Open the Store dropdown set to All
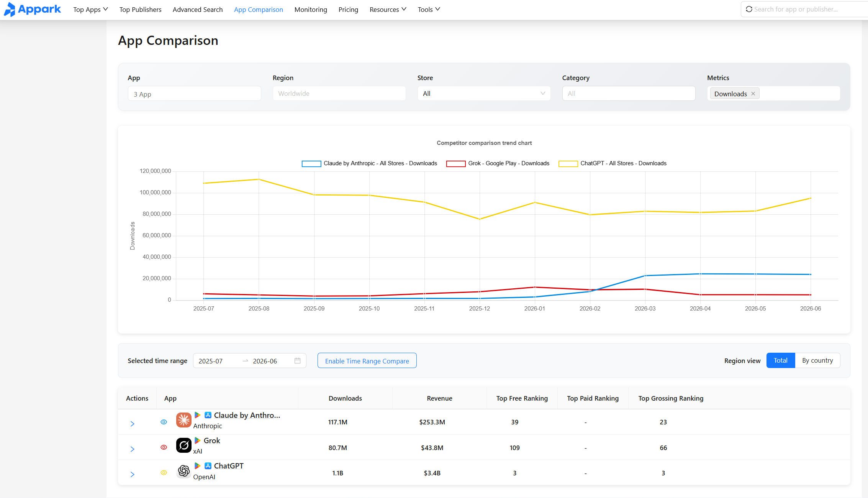The height and width of the screenshot is (498, 868). coord(484,94)
